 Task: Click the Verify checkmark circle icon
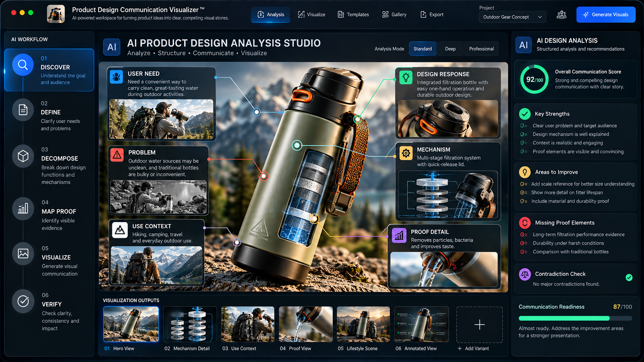[23, 301]
